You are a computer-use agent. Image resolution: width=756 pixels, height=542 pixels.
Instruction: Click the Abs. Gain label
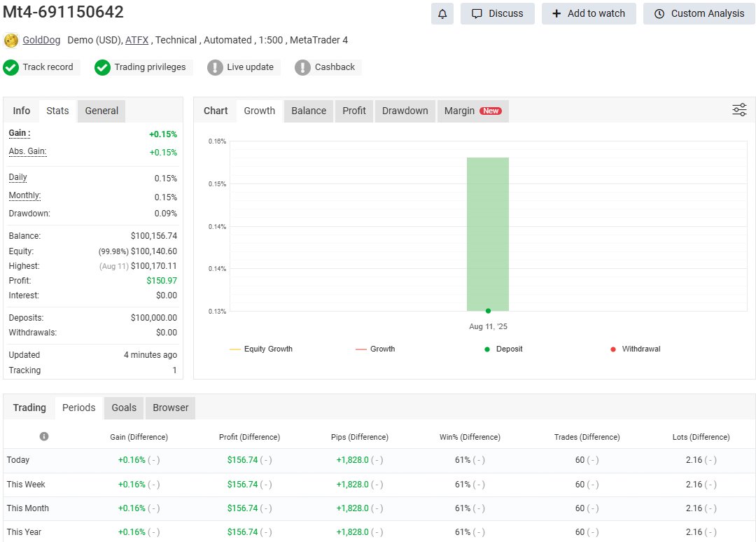pyautogui.click(x=27, y=151)
